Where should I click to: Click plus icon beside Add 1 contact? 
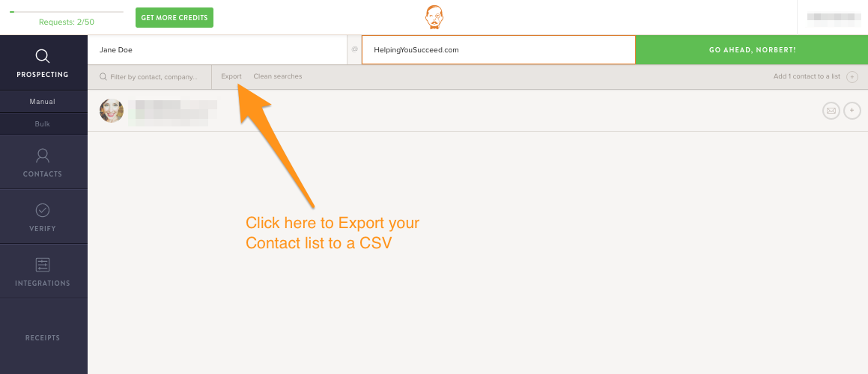852,77
